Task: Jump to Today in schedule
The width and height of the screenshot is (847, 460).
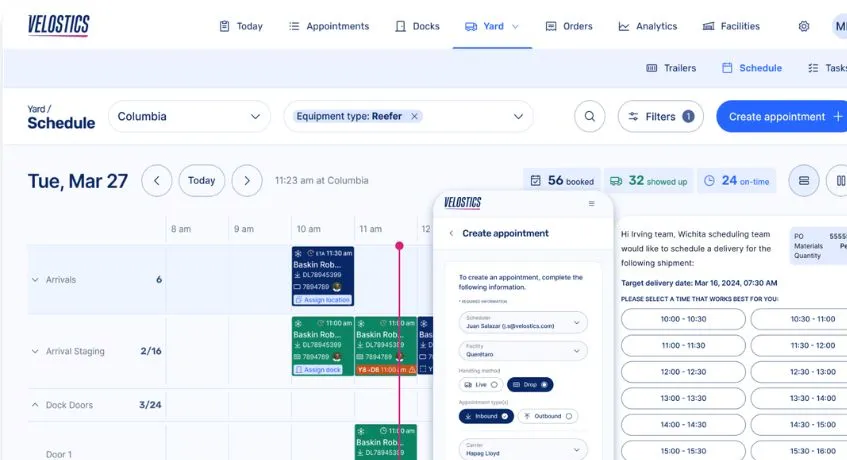Action: (201, 180)
